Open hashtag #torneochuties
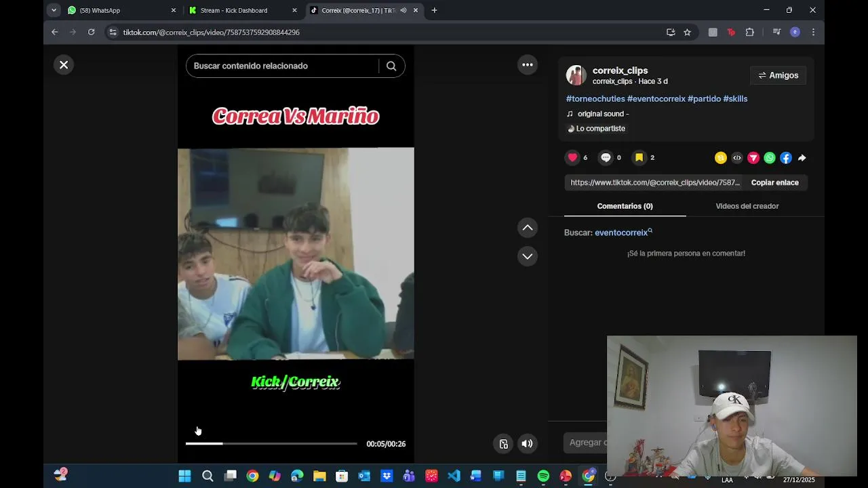Image resolution: width=868 pixels, height=488 pixels. 595,99
